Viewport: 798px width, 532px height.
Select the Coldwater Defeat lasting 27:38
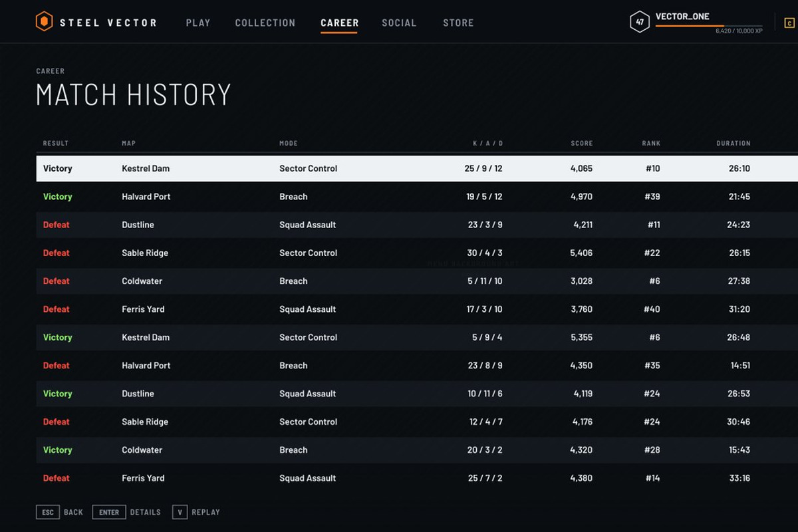417,281
